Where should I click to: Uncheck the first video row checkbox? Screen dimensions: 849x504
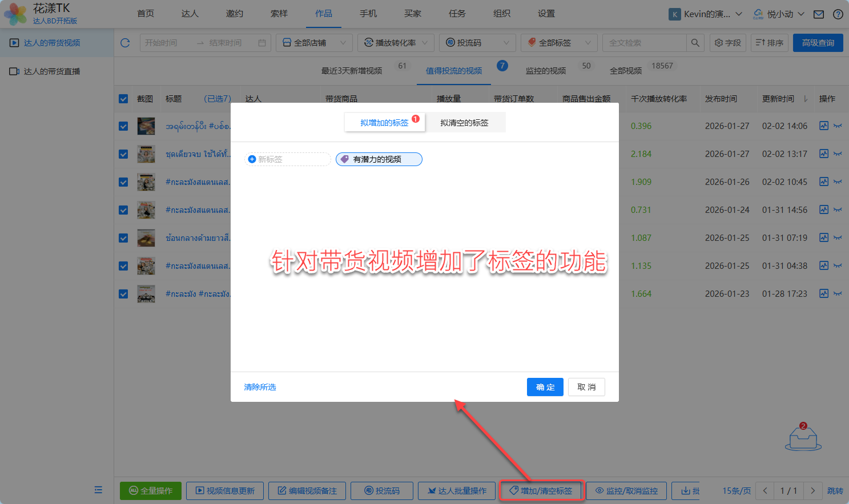point(123,126)
